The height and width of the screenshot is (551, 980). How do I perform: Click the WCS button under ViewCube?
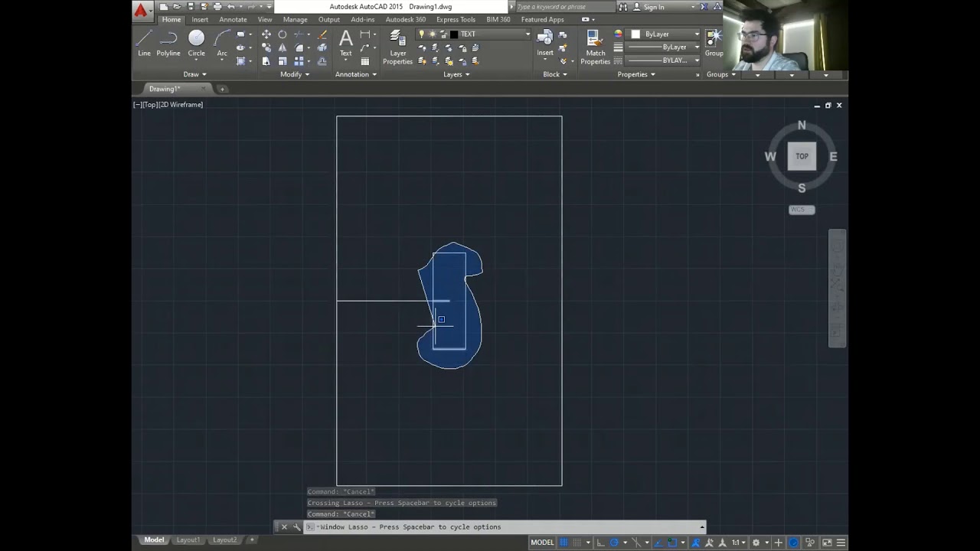point(802,210)
